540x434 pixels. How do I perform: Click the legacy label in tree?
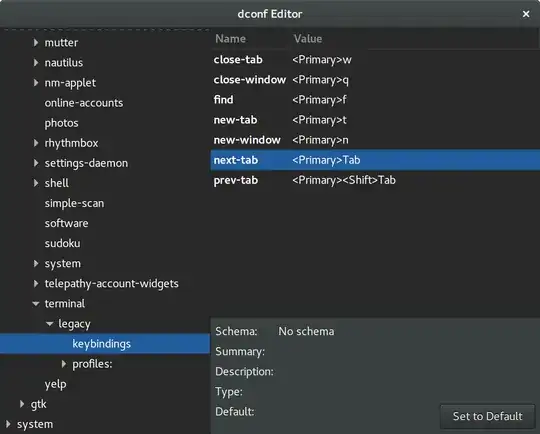pyautogui.click(x=74, y=324)
